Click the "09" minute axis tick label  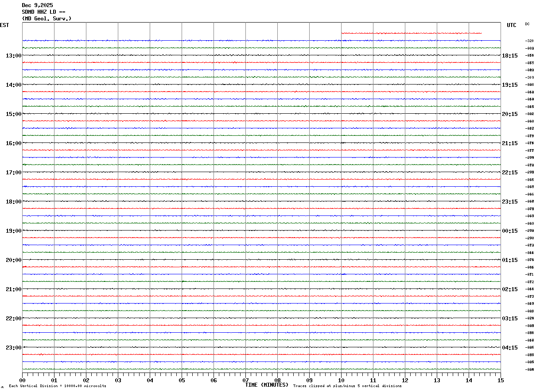(x=310, y=380)
